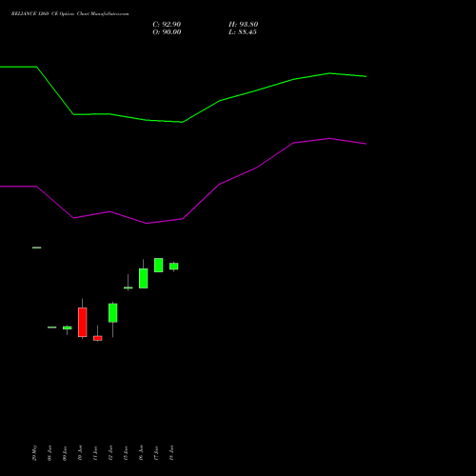
Task: Select the small red candlestick for 11 Jun
Action: click(x=98, y=338)
